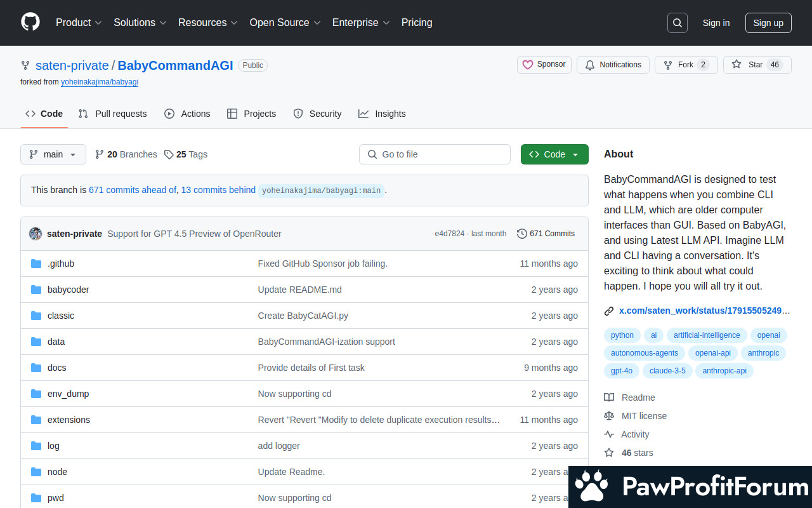The height and width of the screenshot is (508, 812).
Task: Click the GitHub logo icon
Action: [x=30, y=22]
